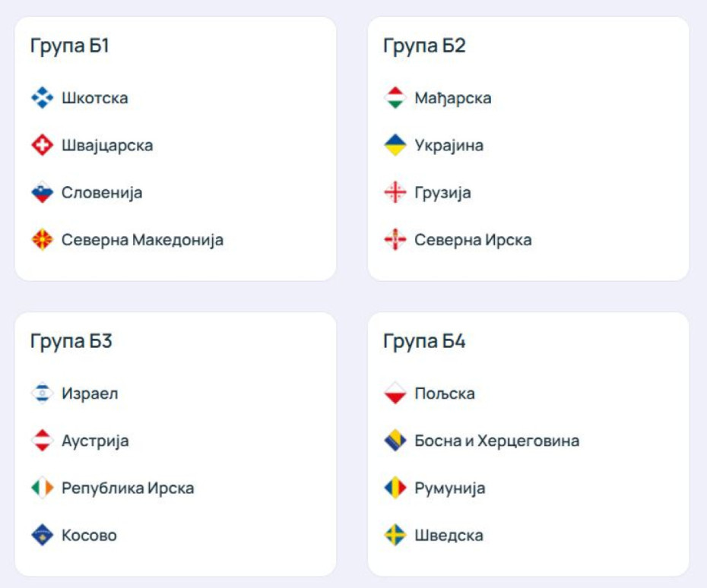Image resolution: width=707 pixels, height=588 pixels.
Task: Click the Switzerland flag icon
Action: (x=43, y=145)
